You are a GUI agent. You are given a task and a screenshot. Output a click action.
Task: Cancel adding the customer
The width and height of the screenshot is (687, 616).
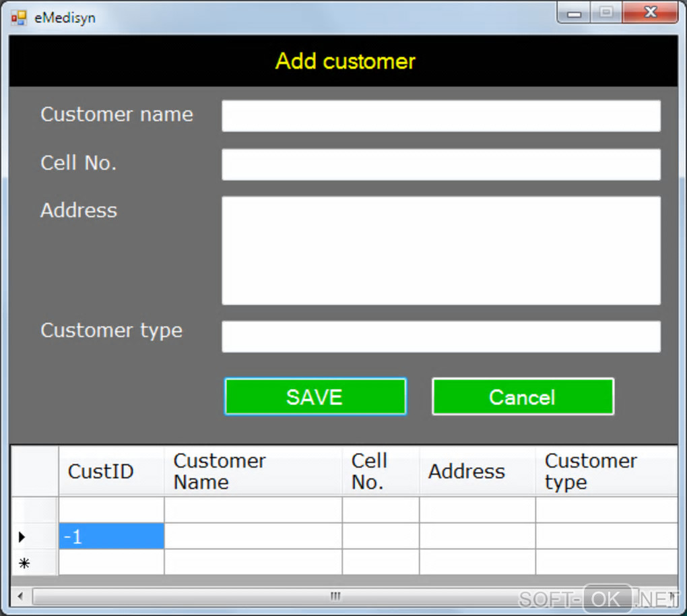(x=523, y=396)
